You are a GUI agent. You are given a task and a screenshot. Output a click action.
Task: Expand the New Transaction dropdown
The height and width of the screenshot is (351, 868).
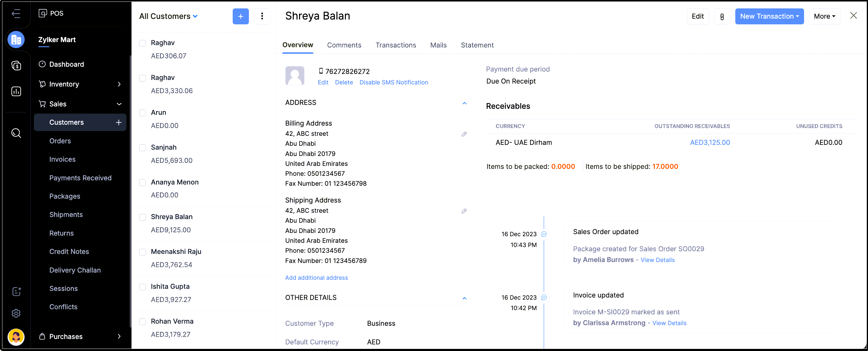click(x=769, y=17)
